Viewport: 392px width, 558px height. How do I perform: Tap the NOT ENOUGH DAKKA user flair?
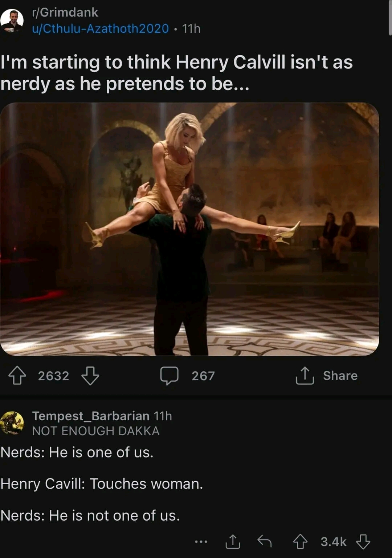tap(96, 431)
